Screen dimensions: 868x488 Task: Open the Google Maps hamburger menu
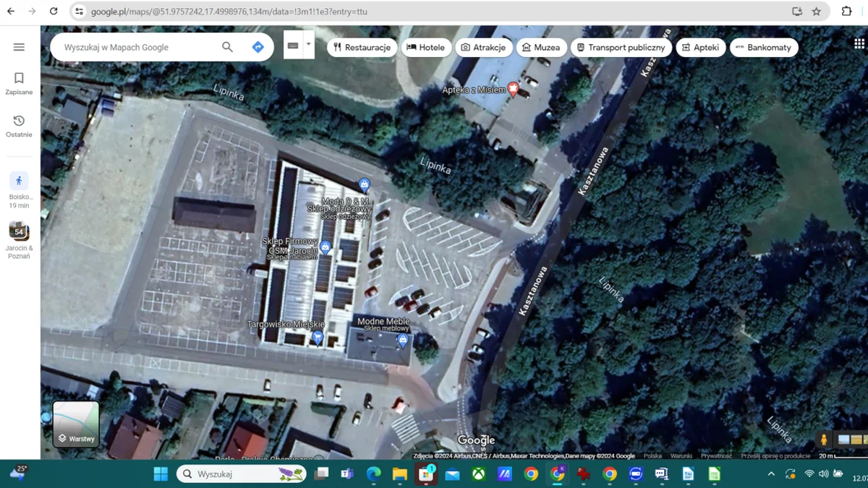point(19,47)
